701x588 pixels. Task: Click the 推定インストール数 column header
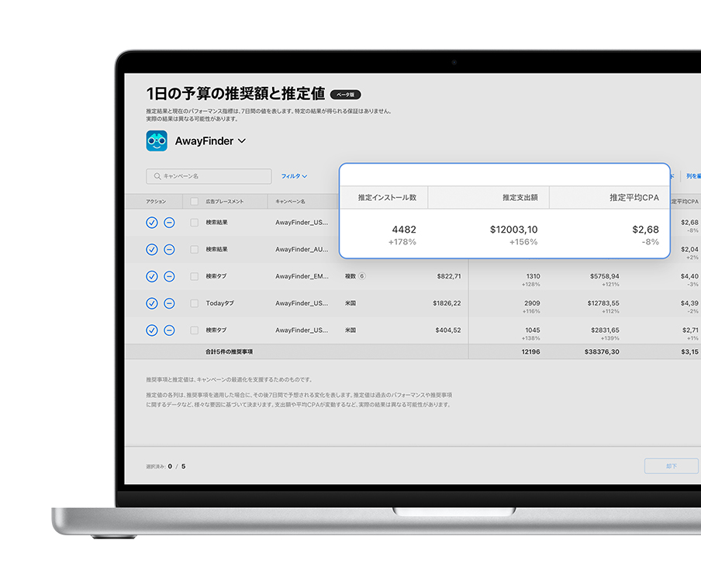387,198
